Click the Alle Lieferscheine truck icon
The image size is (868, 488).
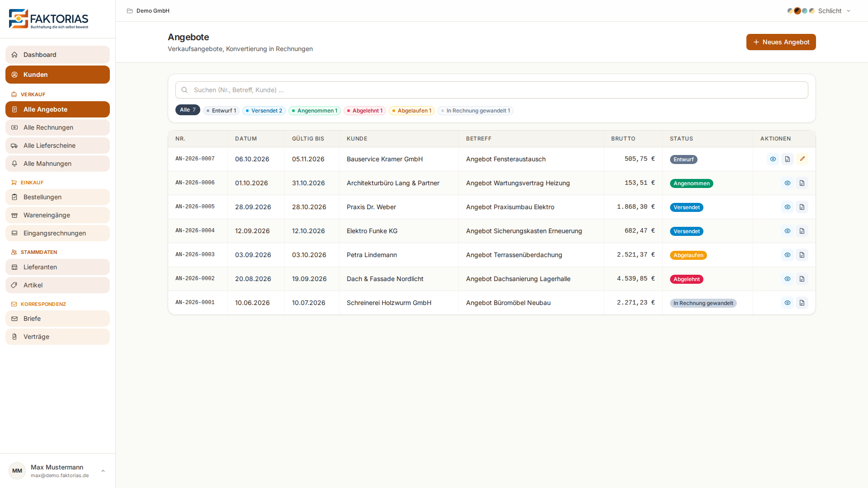click(14, 145)
